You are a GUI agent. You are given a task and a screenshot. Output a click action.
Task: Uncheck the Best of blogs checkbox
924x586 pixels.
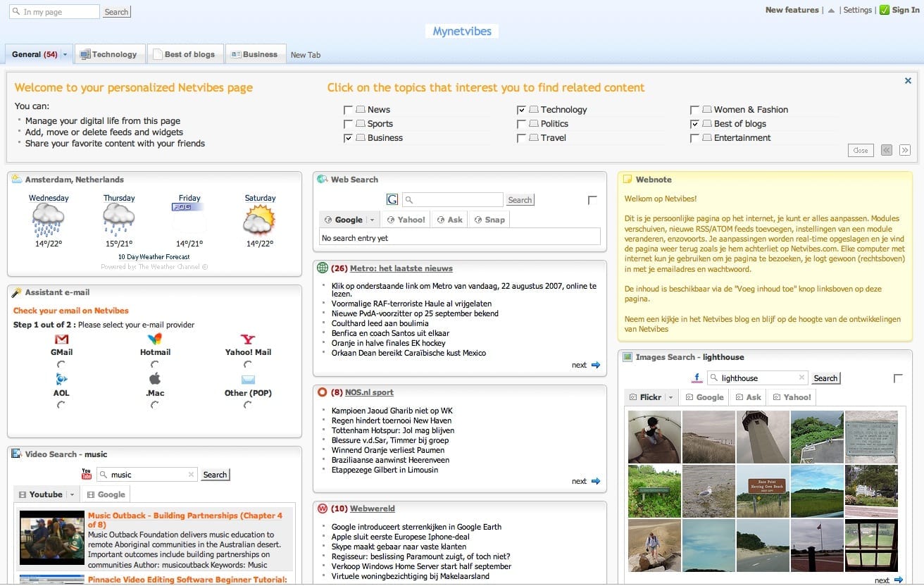(x=694, y=124)
